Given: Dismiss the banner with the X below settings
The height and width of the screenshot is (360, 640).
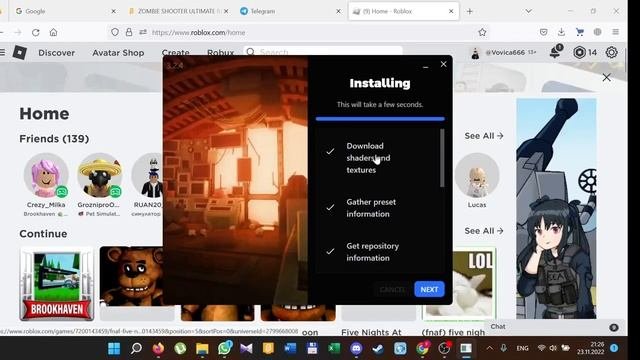Looking at the screenshot, I should point(607,78).
